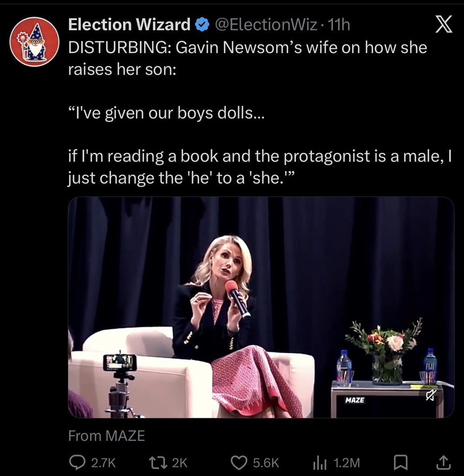464x476 pixels.
Task: Open the Election Wizard profile avatar
Action: (34, 42)
